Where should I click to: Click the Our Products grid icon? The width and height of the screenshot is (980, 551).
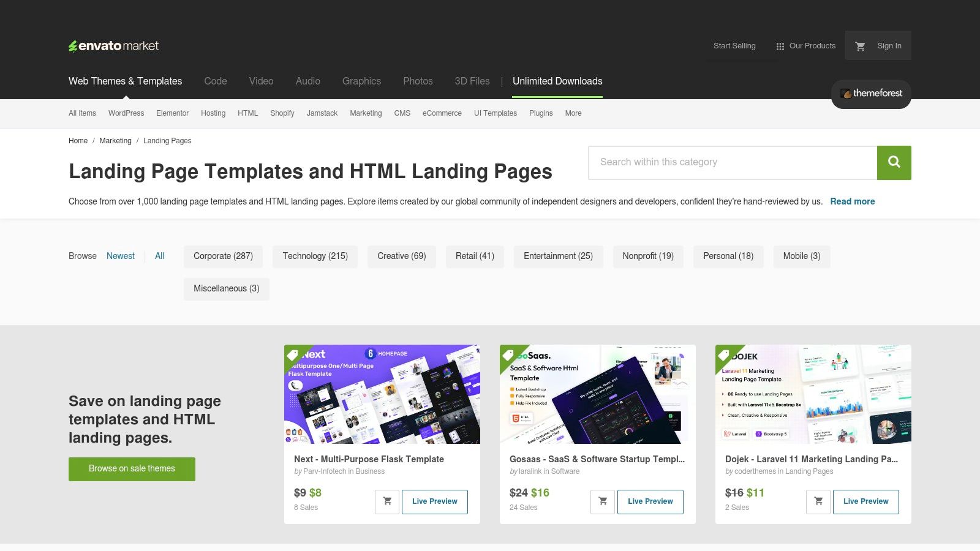(780, 45)
